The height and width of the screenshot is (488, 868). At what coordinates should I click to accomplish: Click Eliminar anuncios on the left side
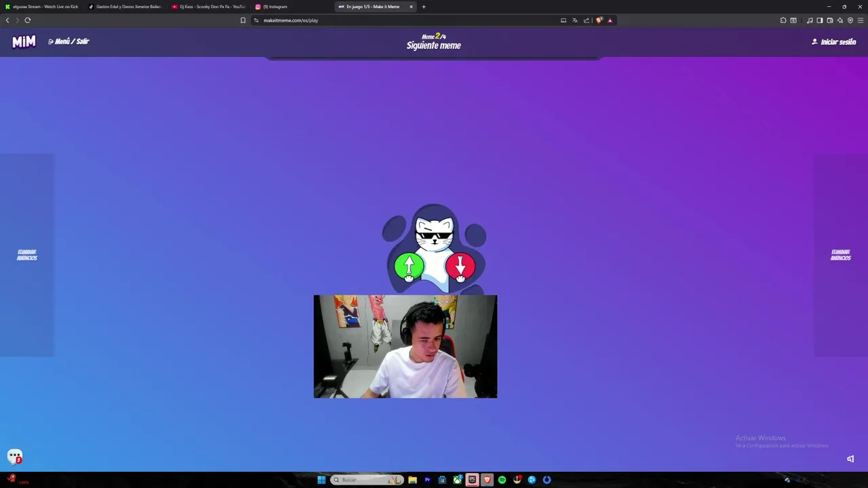point(27,255)
